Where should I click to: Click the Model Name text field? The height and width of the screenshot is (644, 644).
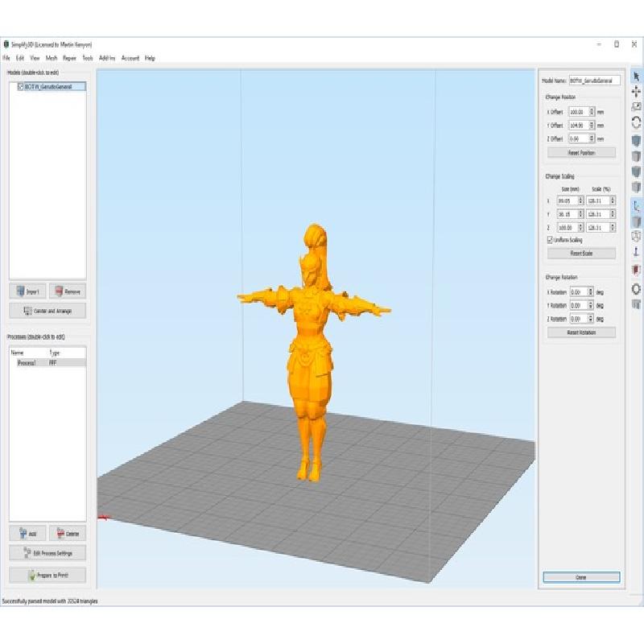pos(594,80)
